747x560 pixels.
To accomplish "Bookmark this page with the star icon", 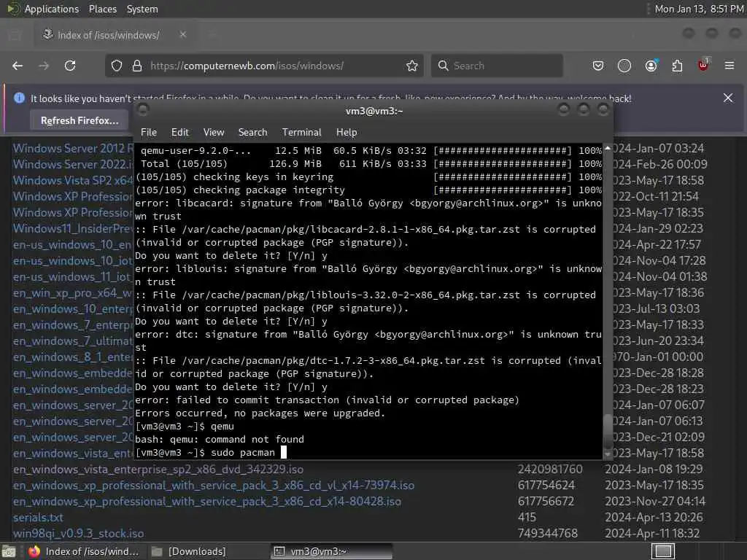I will point(412,66).
